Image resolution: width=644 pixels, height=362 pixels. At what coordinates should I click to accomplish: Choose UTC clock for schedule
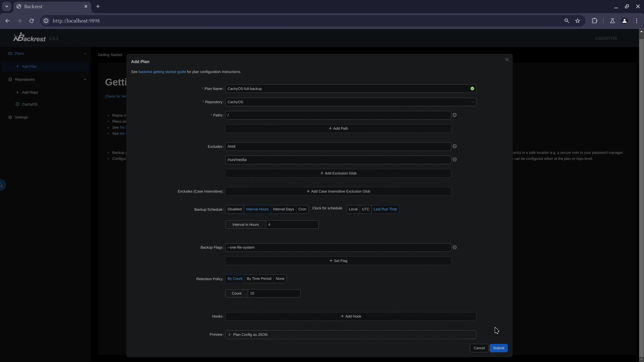pyautogui.click(x=365, y=209)
